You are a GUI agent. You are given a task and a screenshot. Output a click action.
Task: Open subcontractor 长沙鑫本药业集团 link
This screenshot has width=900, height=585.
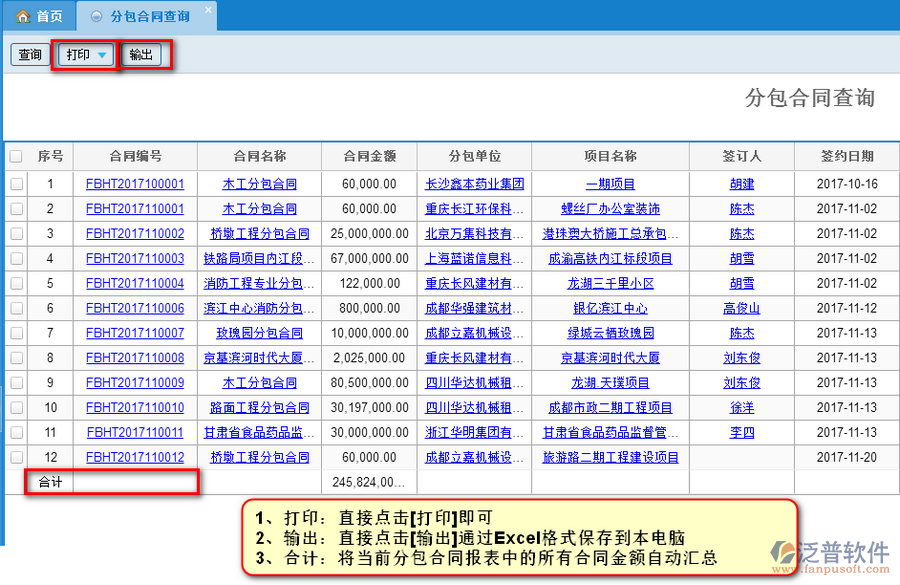coord(474,184)
